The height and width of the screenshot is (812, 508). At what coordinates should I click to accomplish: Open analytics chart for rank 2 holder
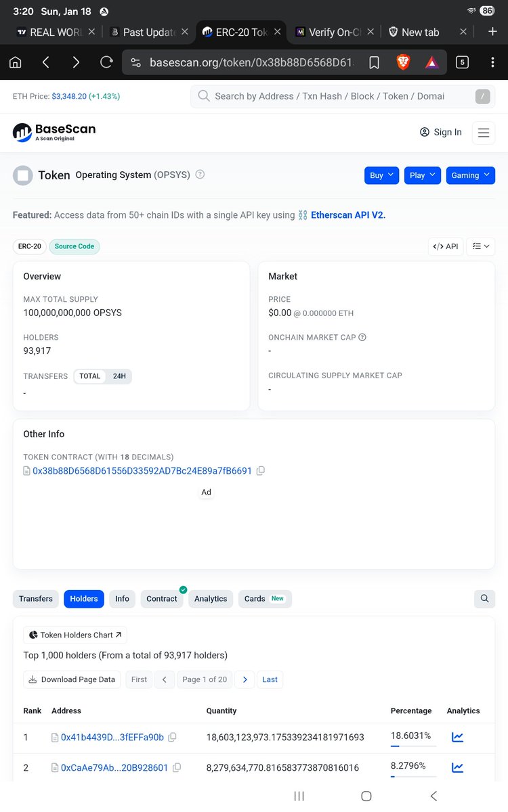pos(458,767)
